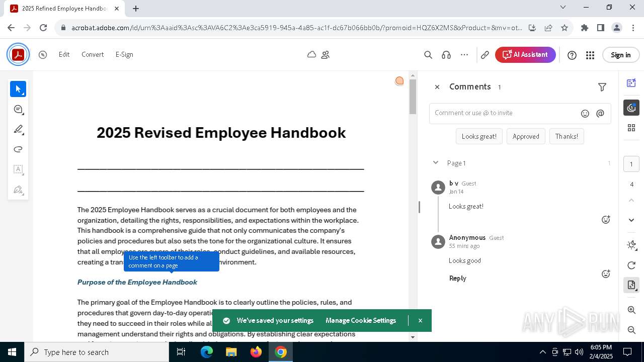The image size is (644, 362).
Task: Click the headphones read aloud icon
Action: [x=446, y=55]
